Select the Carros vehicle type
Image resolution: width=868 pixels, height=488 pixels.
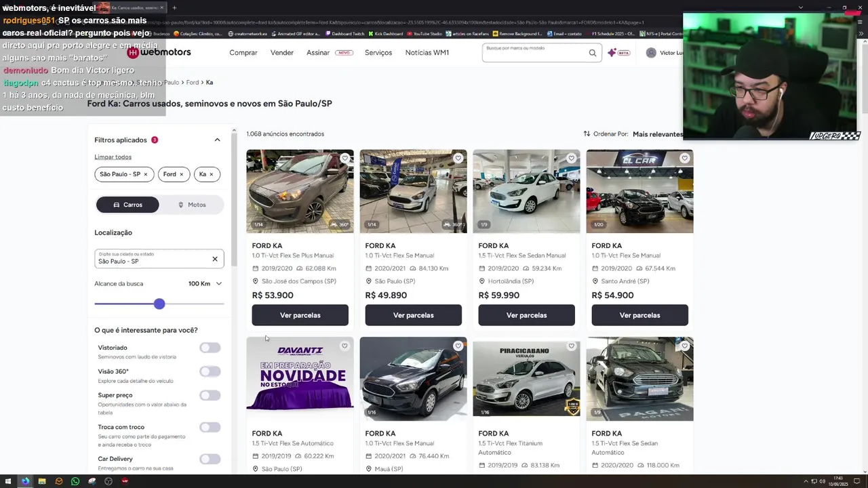(x=127, y=205)
